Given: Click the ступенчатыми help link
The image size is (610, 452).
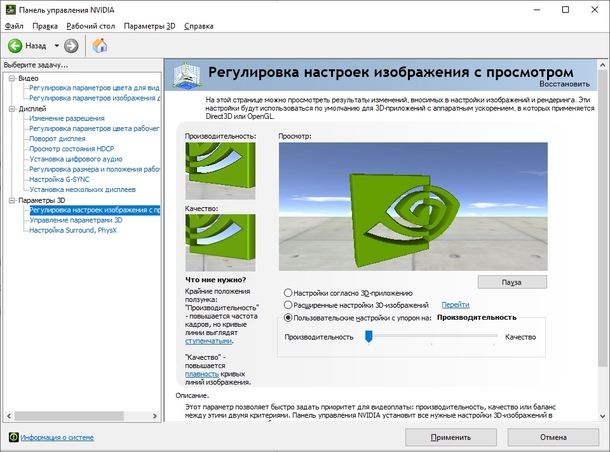Looking at the screenshot, I should point(209,341).
